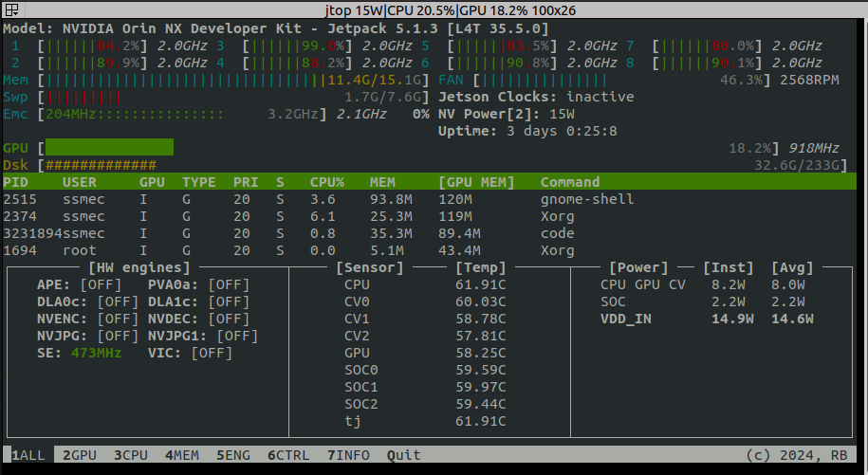Viewport: 868px width, 475px height.
Task: Click the jtop window title text
Action: [451, 9]
